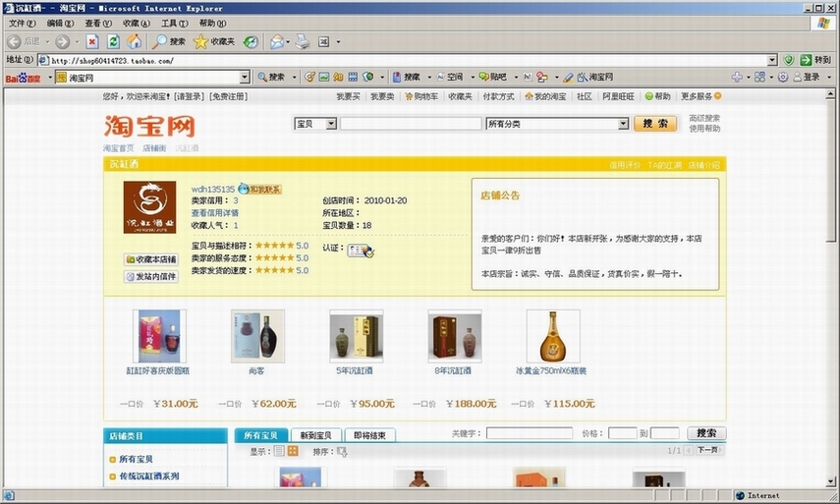Expand the 所有分类 category dropdown
The image size is (840, 504).
tap(623, 124)
